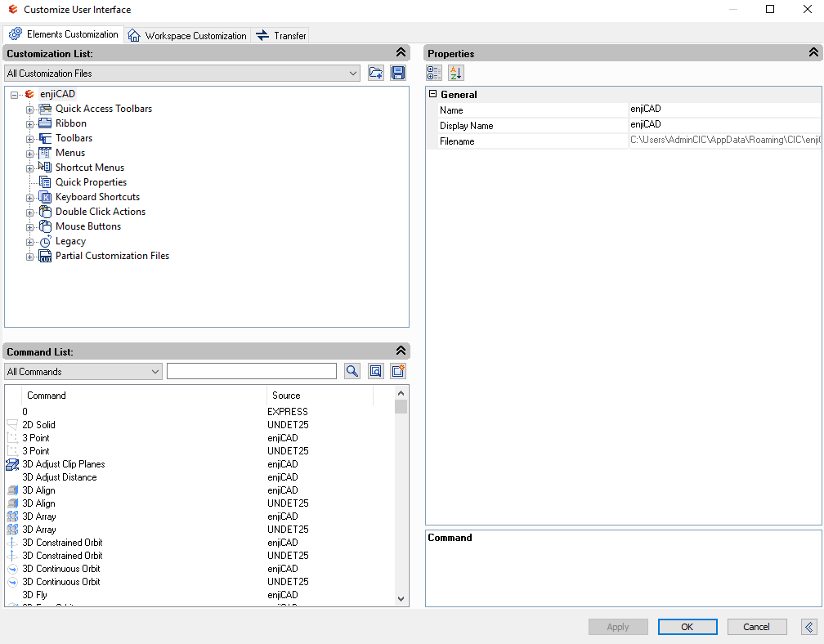Select the Display Name value field

pos(724,125)
